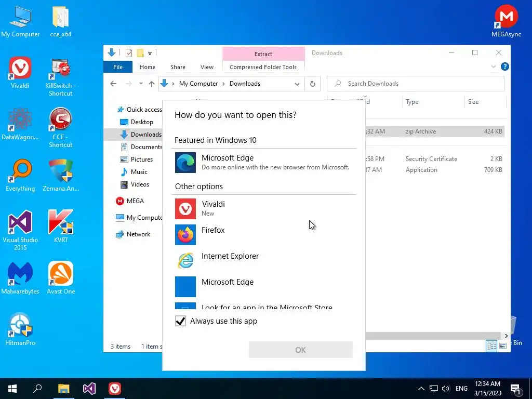Open the Everything search shortcut
Screen dimensions: 532x399
pos(20,176)
